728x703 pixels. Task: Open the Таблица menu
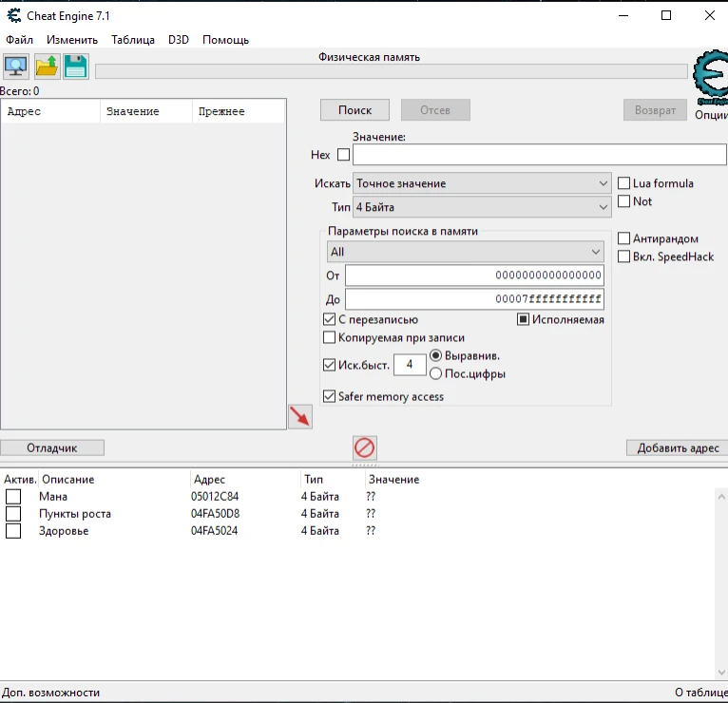(133, 40)
